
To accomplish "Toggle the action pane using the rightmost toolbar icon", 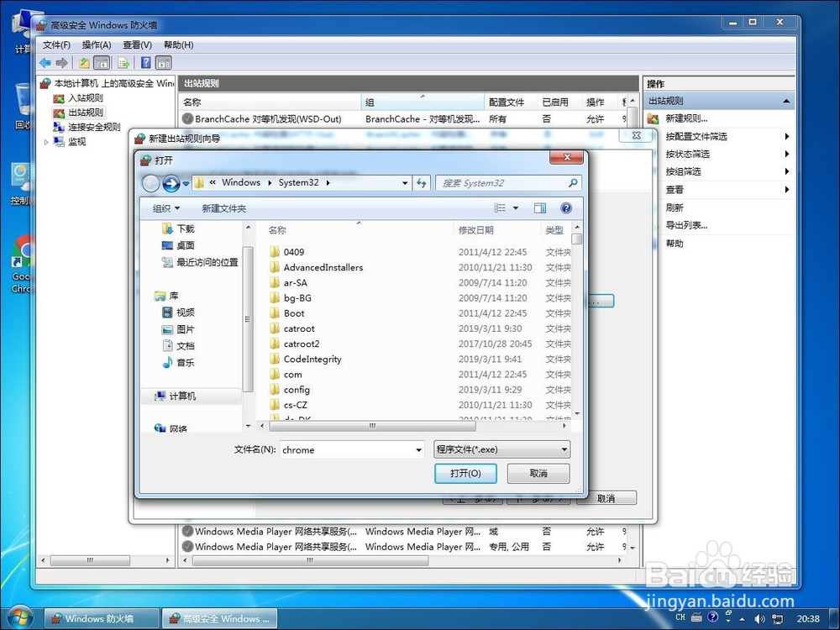I will pos(164,62).
